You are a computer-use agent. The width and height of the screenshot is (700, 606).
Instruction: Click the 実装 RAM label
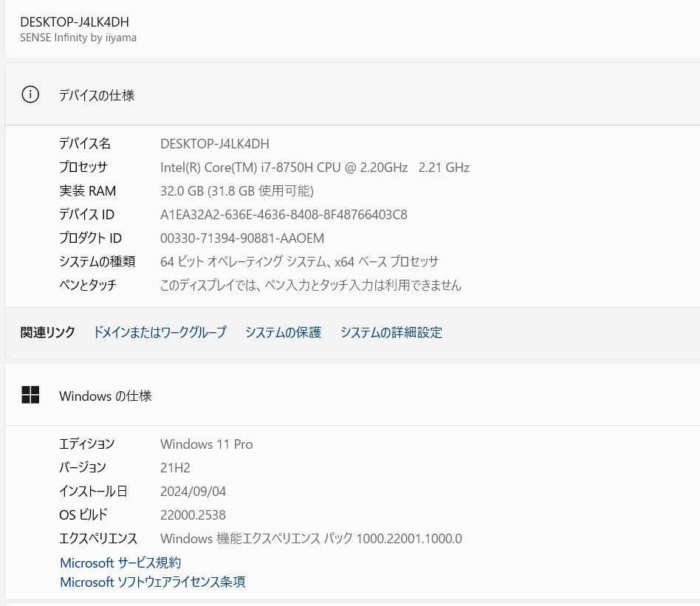coord(88,191)
